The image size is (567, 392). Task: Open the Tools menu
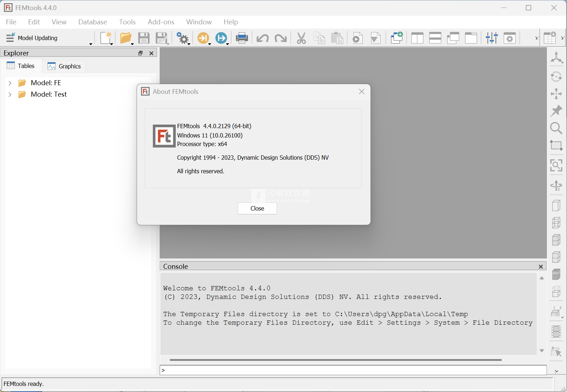coord(127,22)
